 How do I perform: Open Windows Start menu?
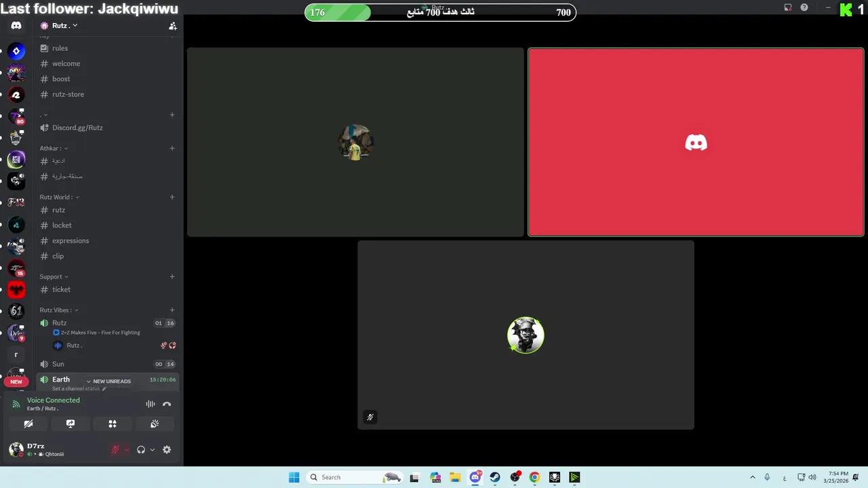[294, 477]
